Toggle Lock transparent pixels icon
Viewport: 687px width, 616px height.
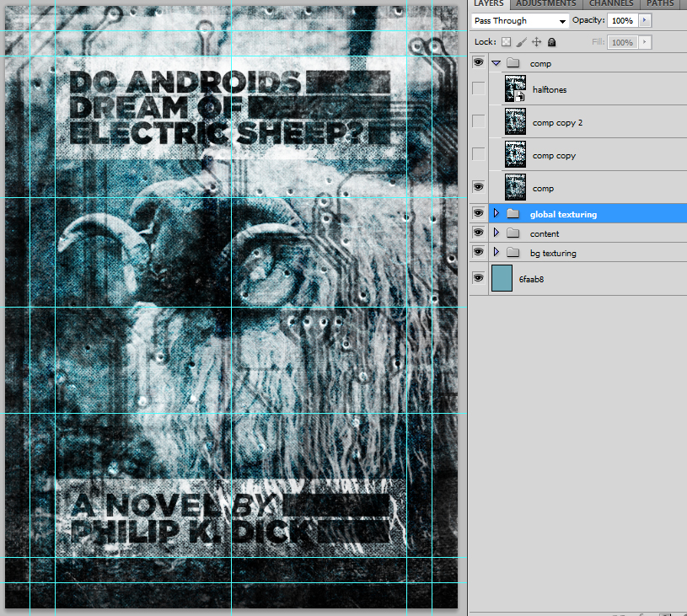(x=506, y=42)
